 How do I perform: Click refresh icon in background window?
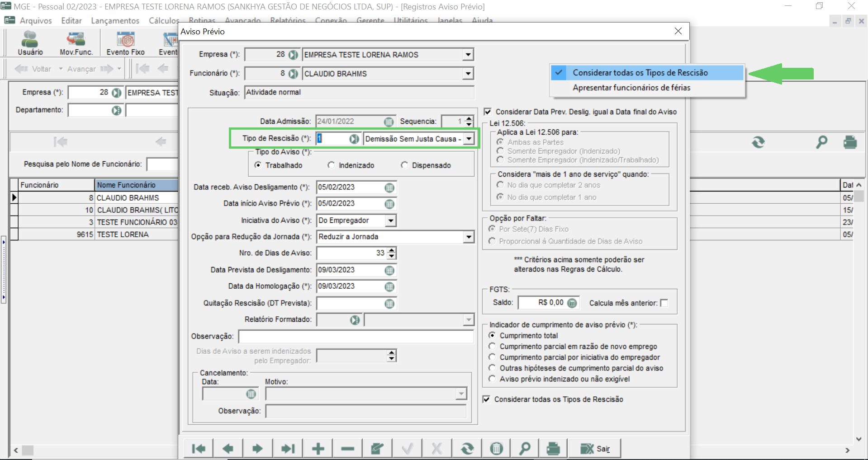pos(758,142)
